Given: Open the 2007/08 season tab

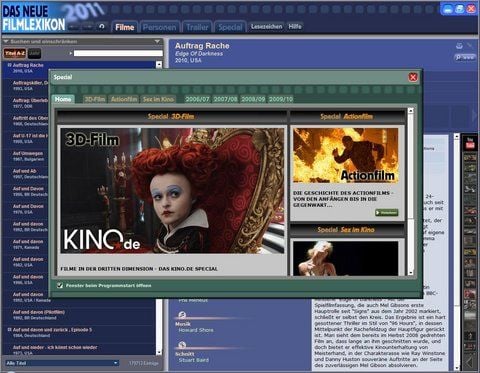Looking at the screenshot, I should [x=225, y=99].
